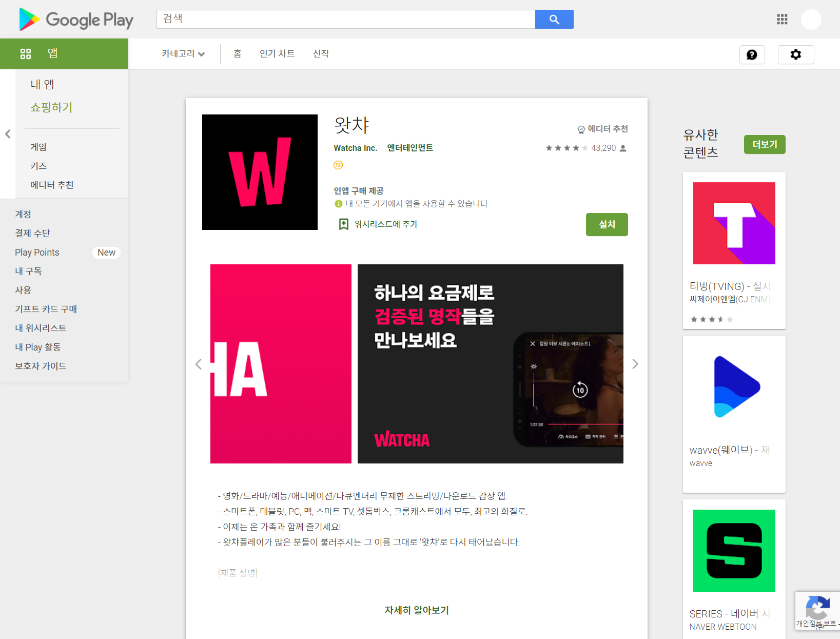Open the TVING app icon

click(x=734, y=223)
